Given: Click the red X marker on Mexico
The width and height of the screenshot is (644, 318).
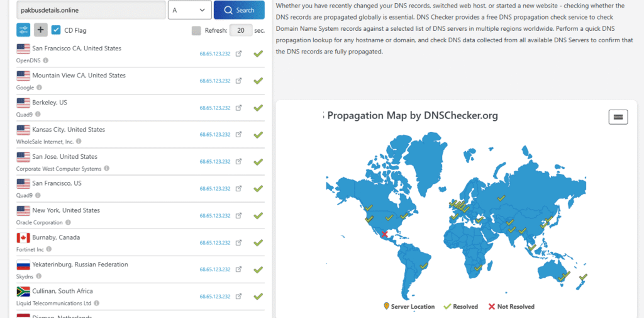Looking at the screenshot, I should pyautogui.click(x=384, y=234).
